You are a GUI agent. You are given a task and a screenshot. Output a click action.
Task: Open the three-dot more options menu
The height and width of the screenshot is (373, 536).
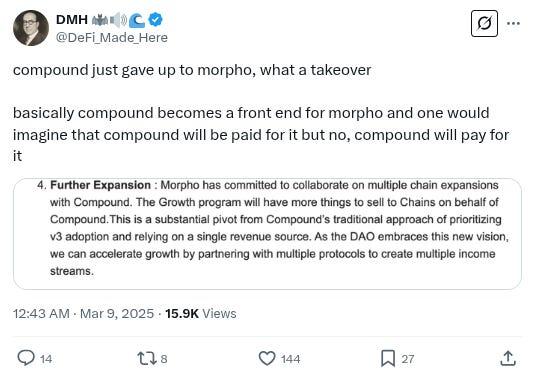[x=513, y=23]
